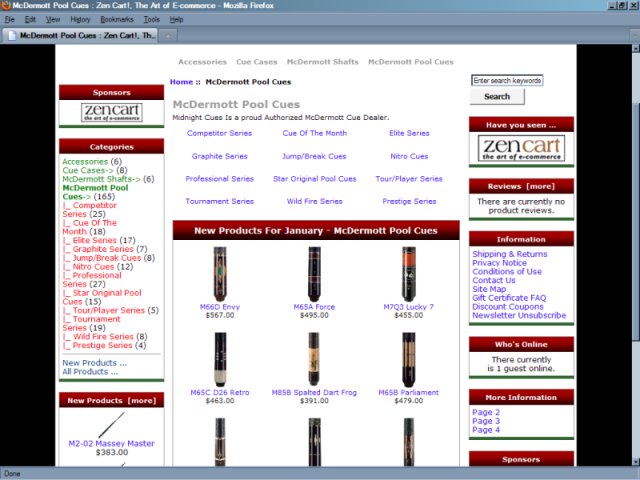Open the View menu
Image resolution: width=640 pixels, height=480 pixels.
(53, 19)
